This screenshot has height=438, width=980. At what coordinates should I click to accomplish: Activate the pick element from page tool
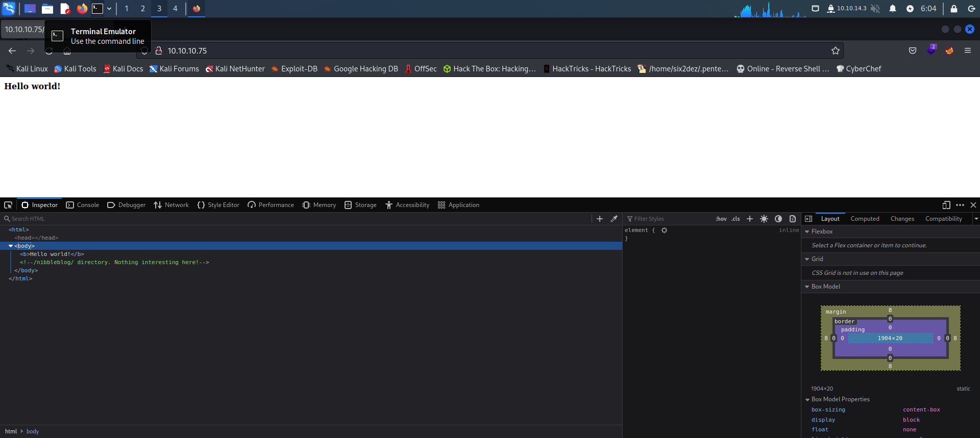[8, 205]
